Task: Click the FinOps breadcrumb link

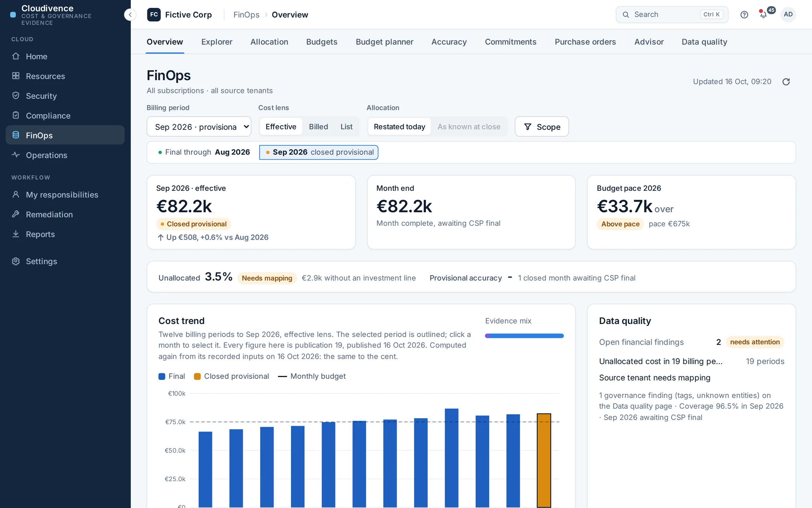Action: 246,15
